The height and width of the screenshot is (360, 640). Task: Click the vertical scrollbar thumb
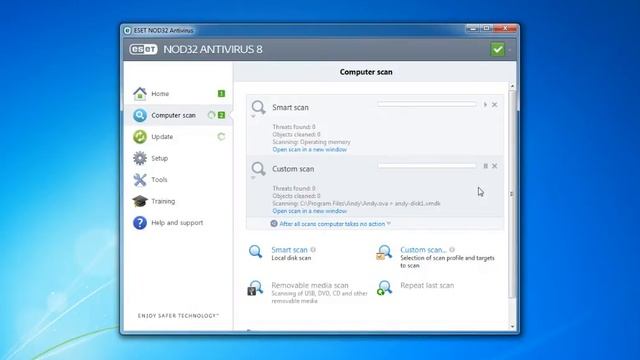click(512, 194)
